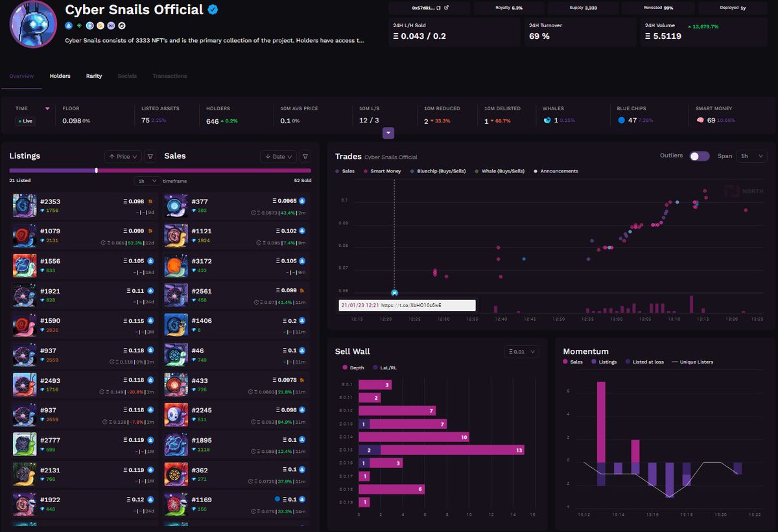778x532 pixels.
Task: Switch to the Holders tab
Action: click(x=60, y=76)
